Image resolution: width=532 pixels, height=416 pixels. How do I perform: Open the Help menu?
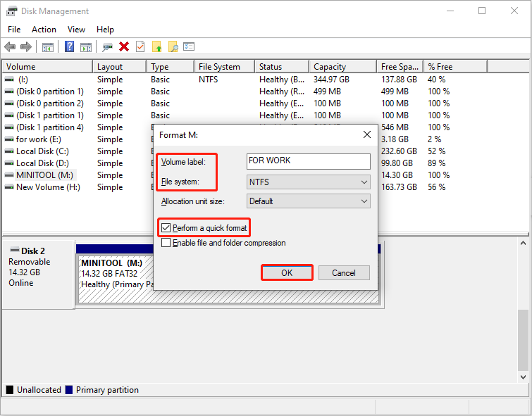[105, 30]
